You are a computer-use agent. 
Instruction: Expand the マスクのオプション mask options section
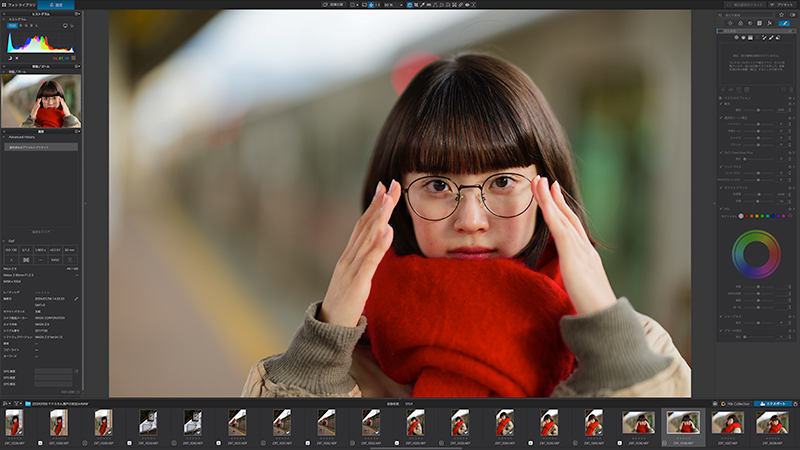point(720,98)
